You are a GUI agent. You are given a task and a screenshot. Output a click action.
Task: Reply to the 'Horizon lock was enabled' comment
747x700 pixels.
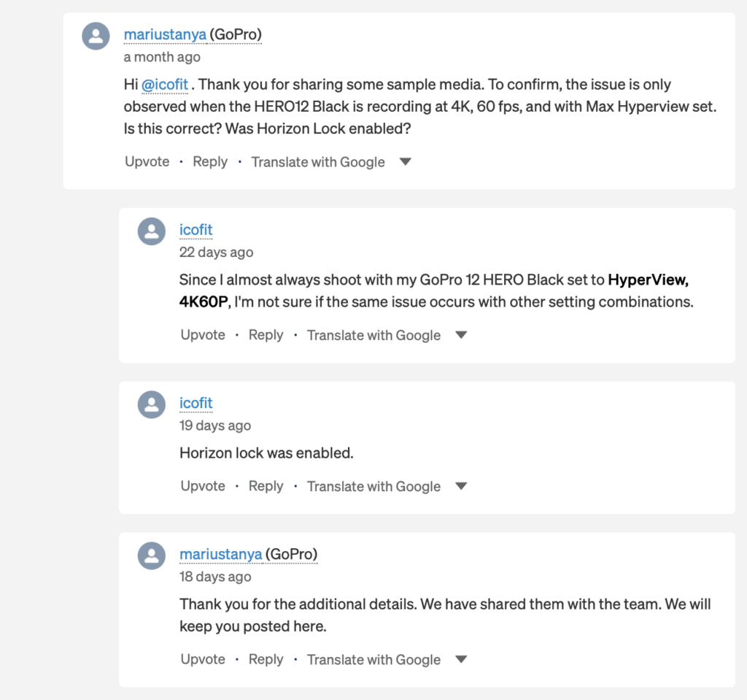pyautogui.click(x=266, y=486)
